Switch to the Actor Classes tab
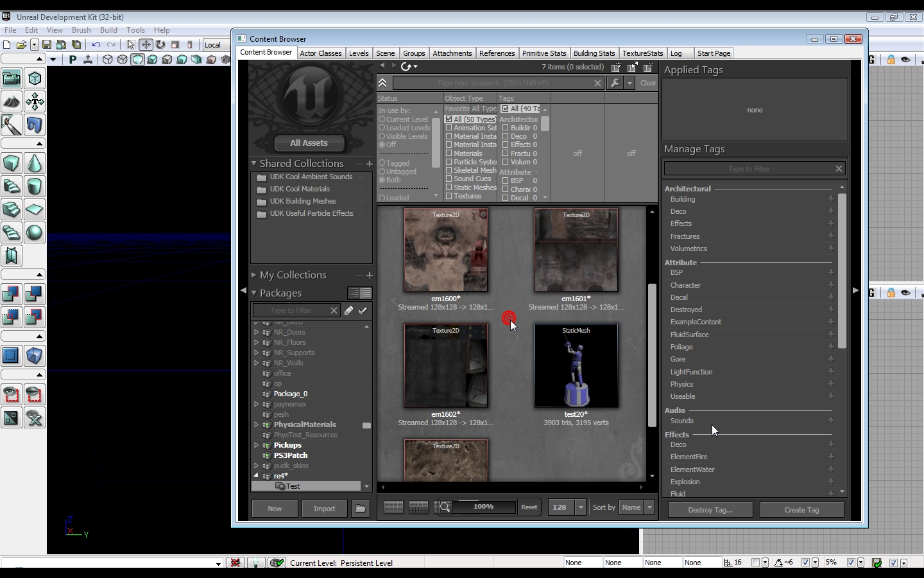924x578 pixels. 320,53
